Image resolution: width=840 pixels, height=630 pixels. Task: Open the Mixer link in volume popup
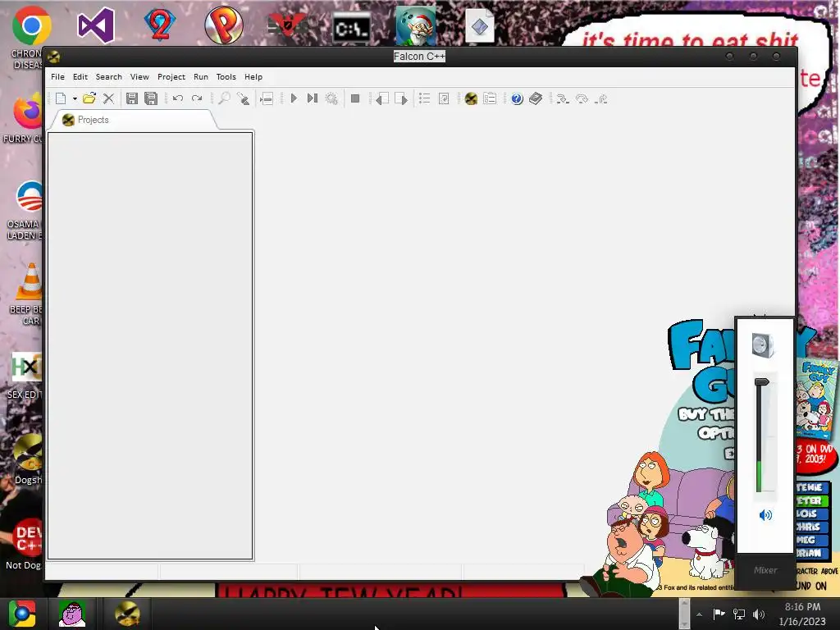(x=765, y=570)
